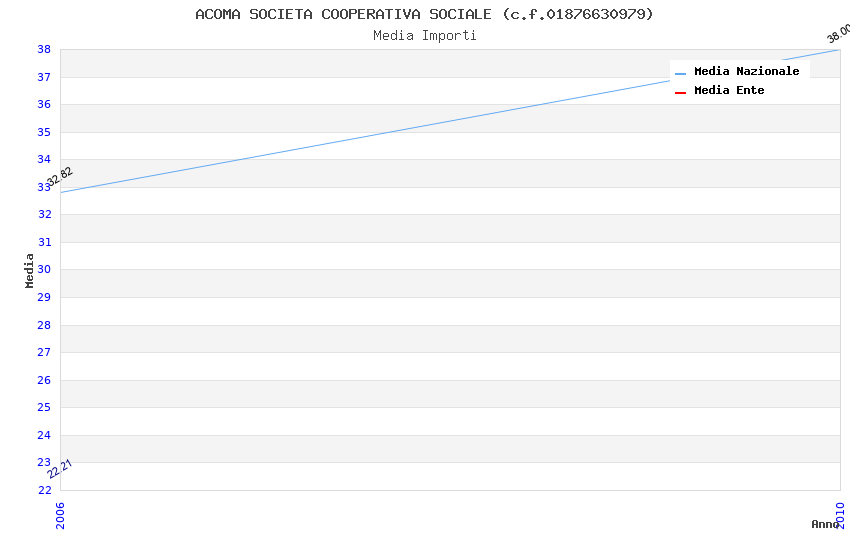This screenshot has width=850, height=550.
Task: Click the chart title ACOMA SOCIETA COOPERATIVA SOCIALE
Action: click(x=424, y=14)
